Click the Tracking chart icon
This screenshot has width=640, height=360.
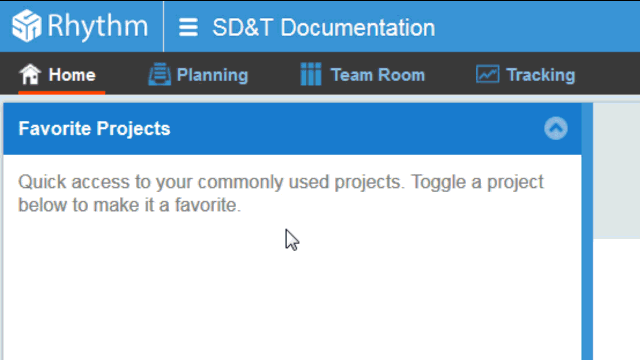tap(487, 74)
